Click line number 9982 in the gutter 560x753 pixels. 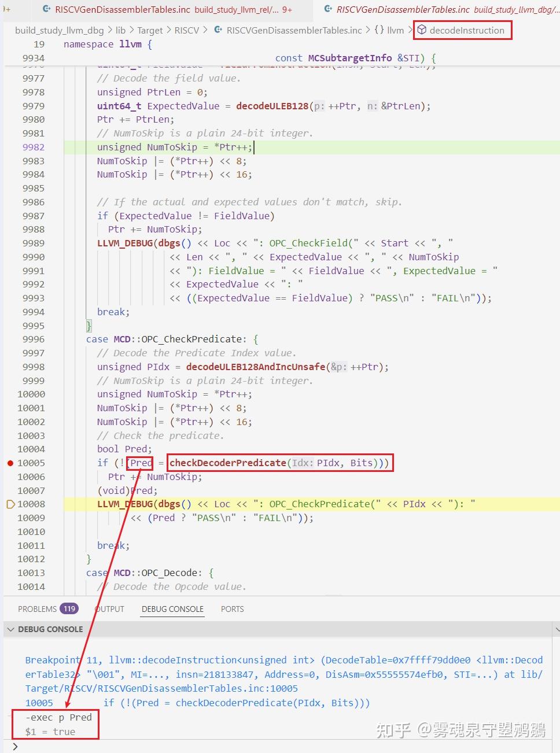point(33,147)
